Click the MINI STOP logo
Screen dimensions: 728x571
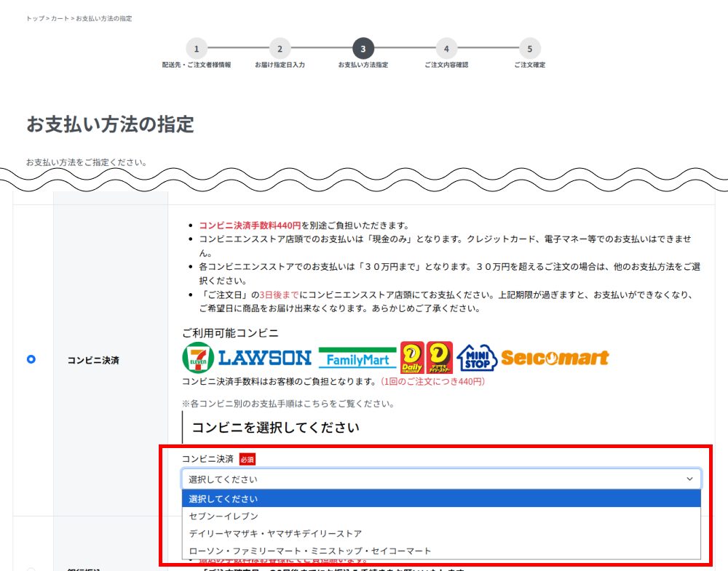[477, 358]
